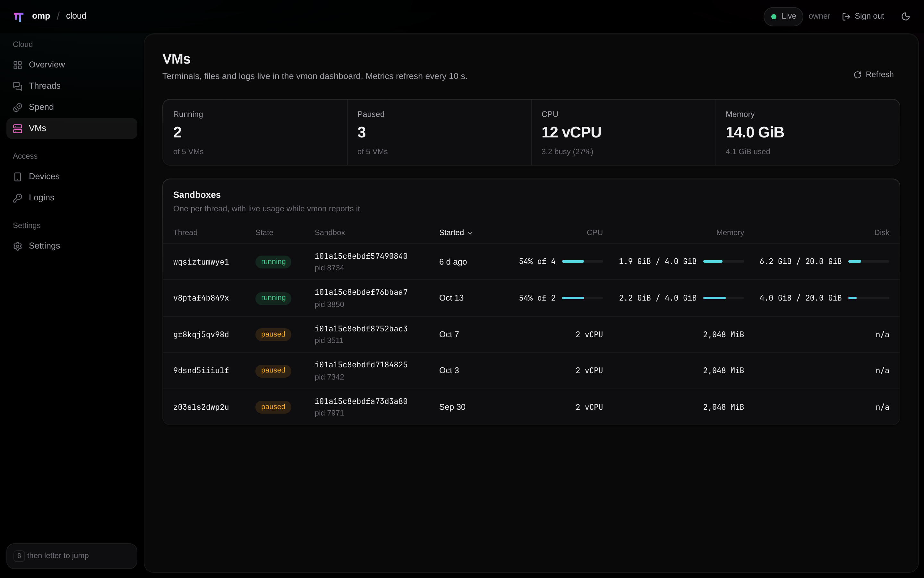The height and width of the screenshot is (578, 924).
Task: Click the Refresh button label
Action: click(879, 74)
